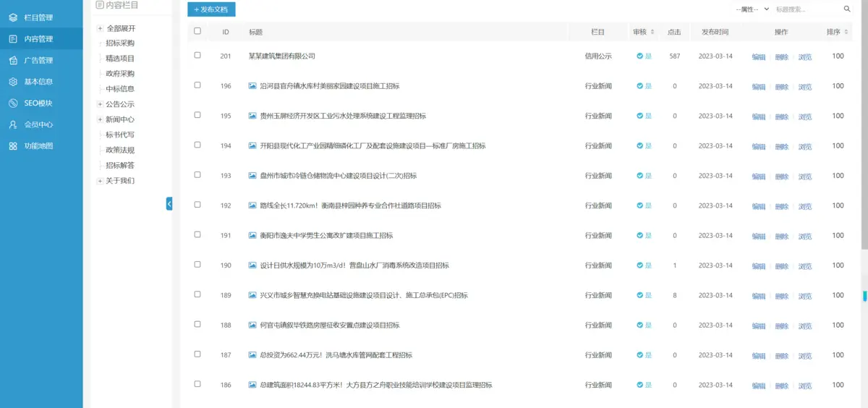This screenshot has width=868, height=408.
Task: Open 栏目管理 menu item
Action: click(41, 17)
